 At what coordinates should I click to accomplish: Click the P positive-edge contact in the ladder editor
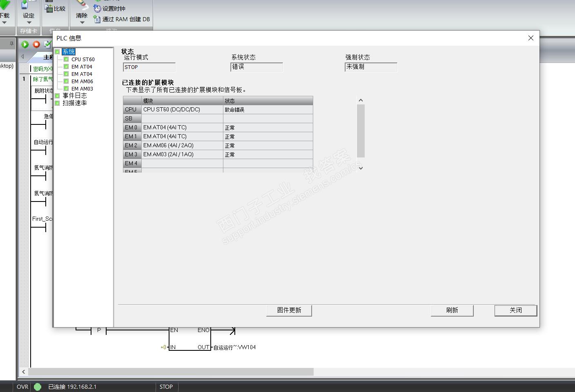(98, 330)
